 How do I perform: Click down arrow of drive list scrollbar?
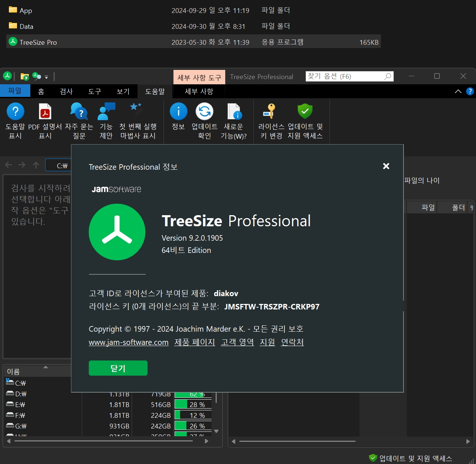pos(216,431)
